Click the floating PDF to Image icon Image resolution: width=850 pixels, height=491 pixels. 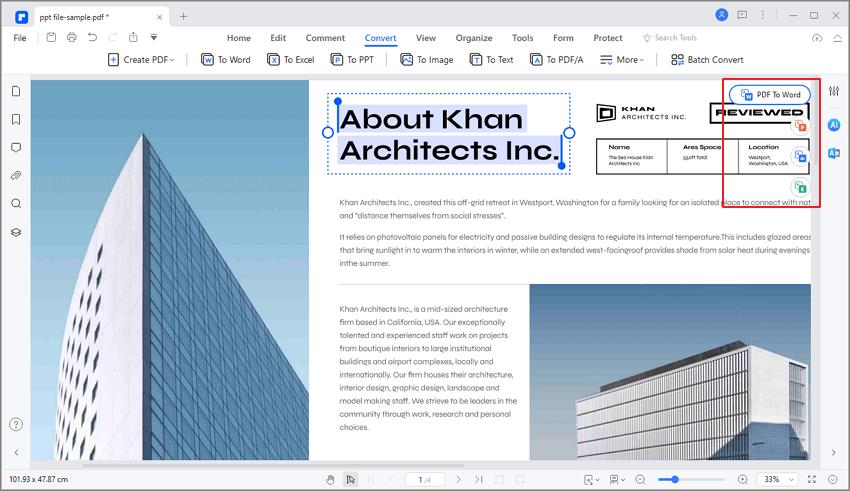pos(800,157)
